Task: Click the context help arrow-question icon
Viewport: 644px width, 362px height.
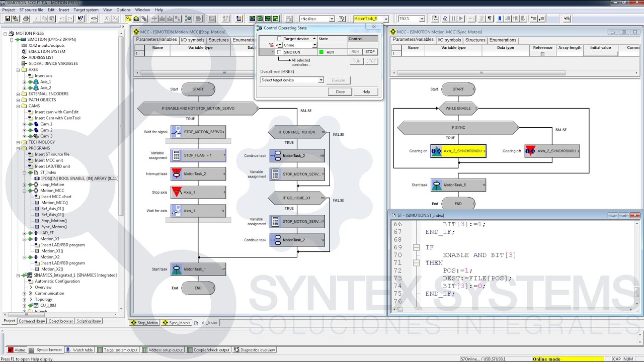Action: click(x=80, y=19)
